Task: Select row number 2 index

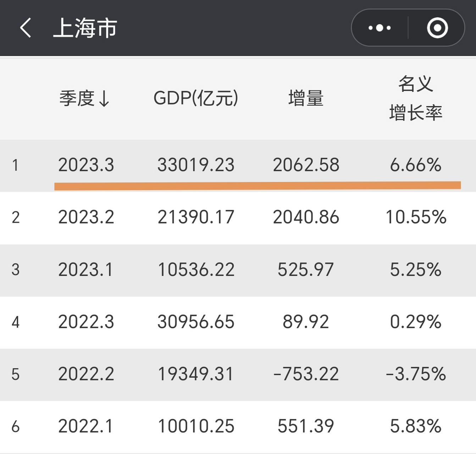Action: [15, 217]
